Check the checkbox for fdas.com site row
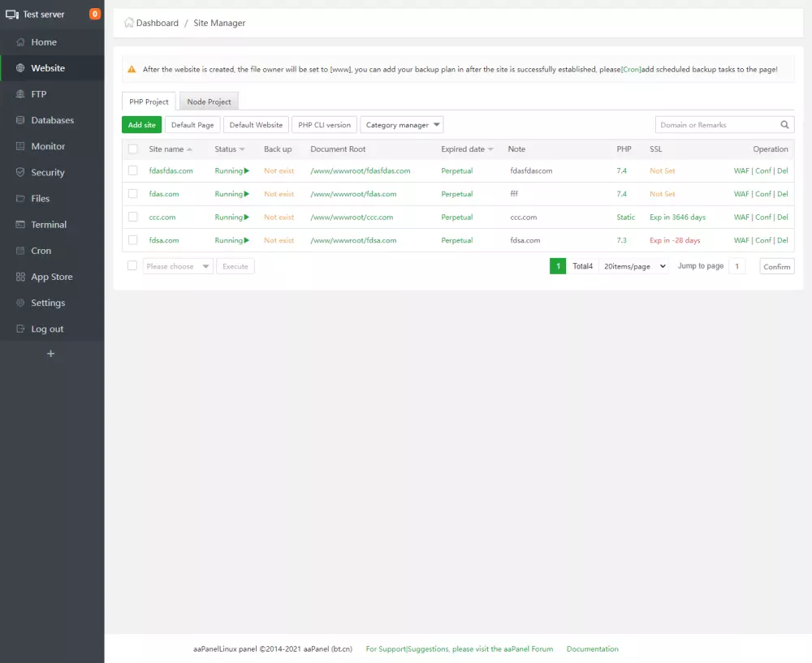 (132, 194)
